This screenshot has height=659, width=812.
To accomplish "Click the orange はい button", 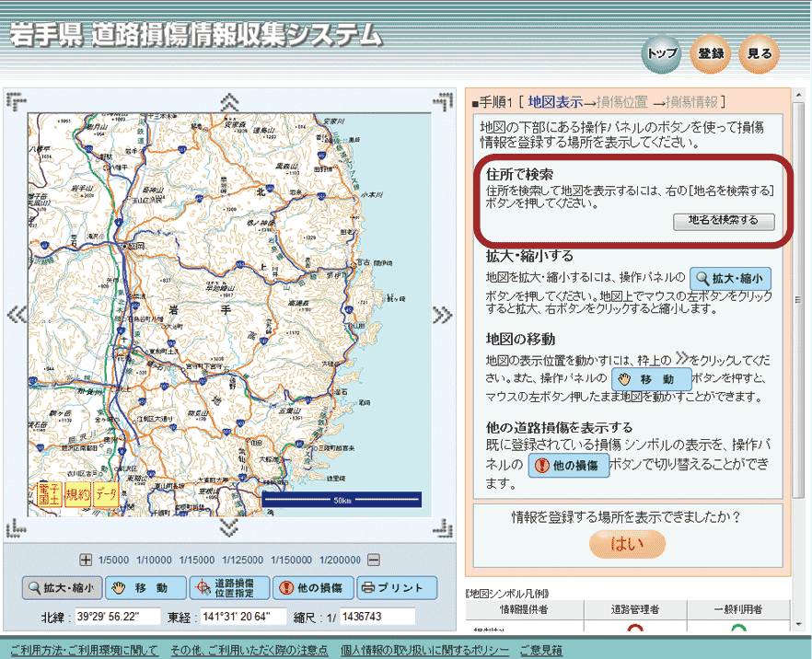I will pos(627,544).
